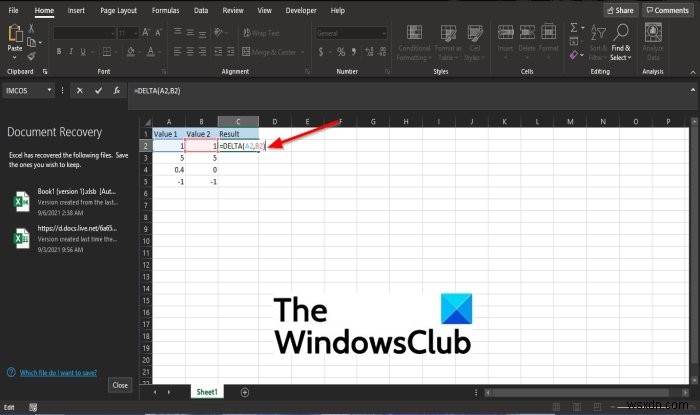700x415 pixels.
Task: Click the Borders icon
Action: tap(107, 52)
